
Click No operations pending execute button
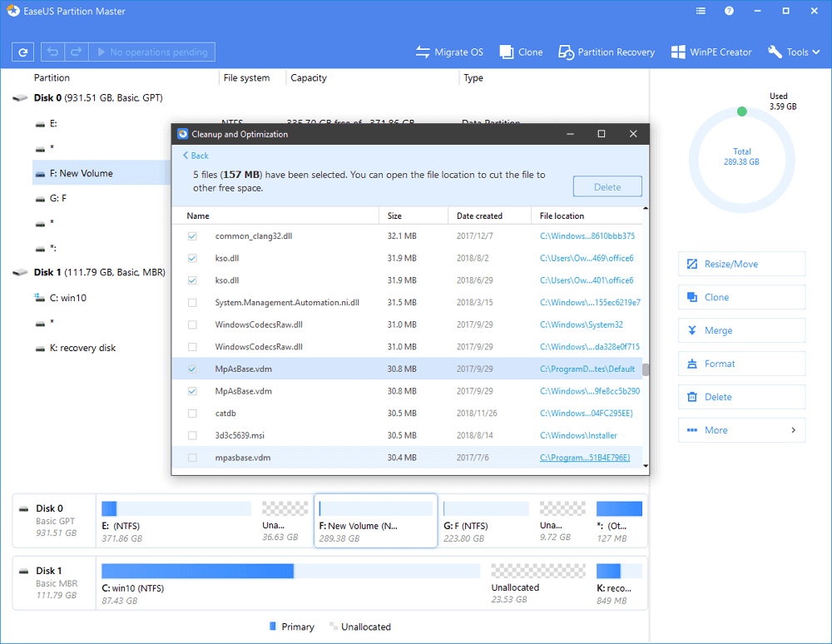point(151,52)
